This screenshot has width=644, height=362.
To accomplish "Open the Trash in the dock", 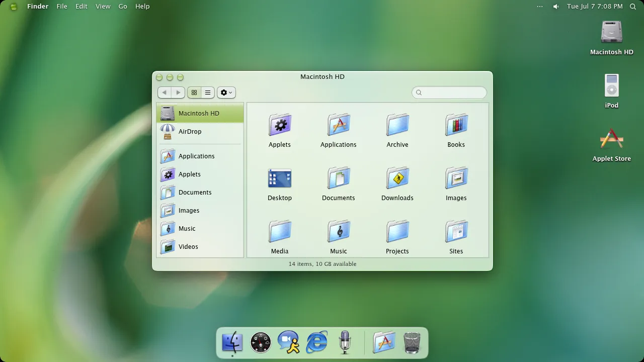I will 412,342.
